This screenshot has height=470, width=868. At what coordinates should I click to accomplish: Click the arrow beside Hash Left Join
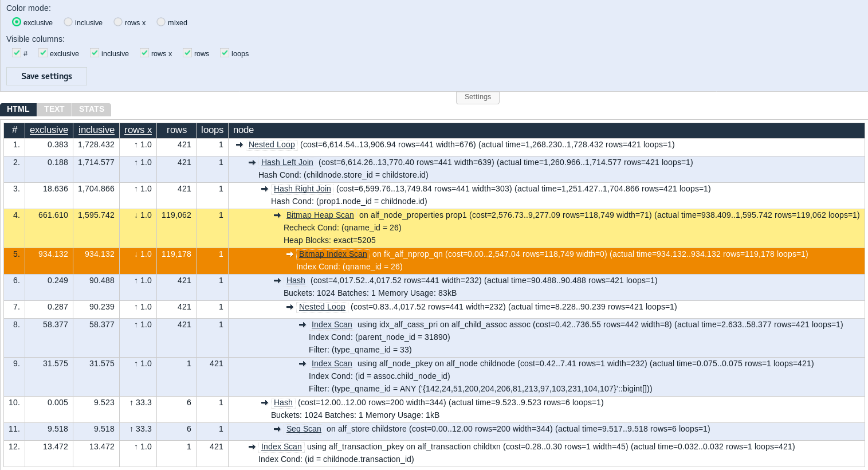tap(252, 163)
